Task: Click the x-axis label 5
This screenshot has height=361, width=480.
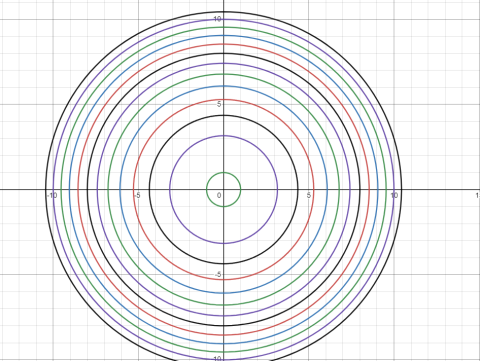Action: [309, 195]
